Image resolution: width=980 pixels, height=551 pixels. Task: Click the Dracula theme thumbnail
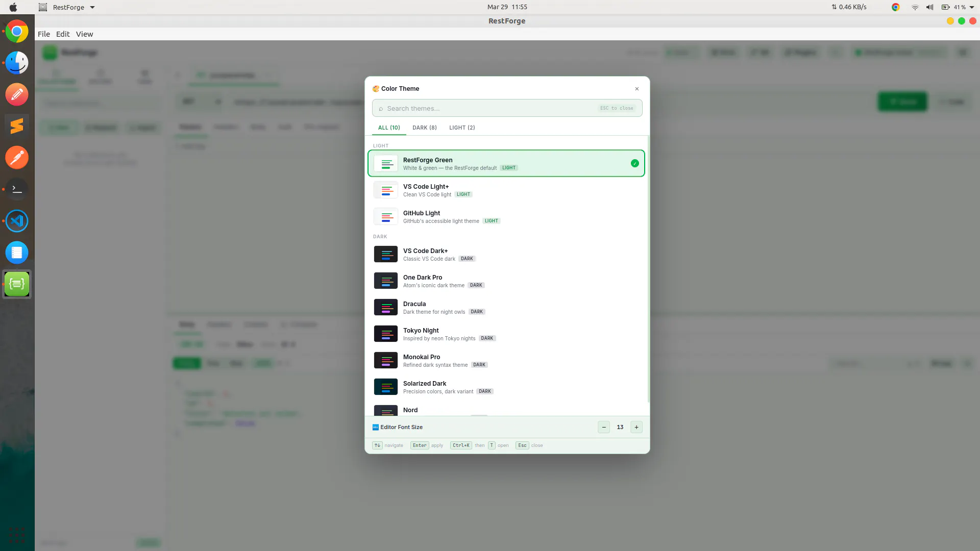click(x=386, y=307)
